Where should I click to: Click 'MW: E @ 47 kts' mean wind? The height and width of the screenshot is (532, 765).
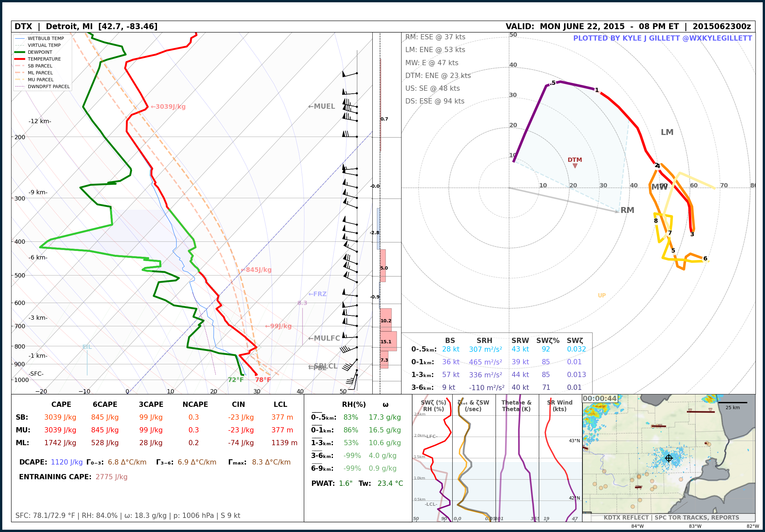point(431,63)
